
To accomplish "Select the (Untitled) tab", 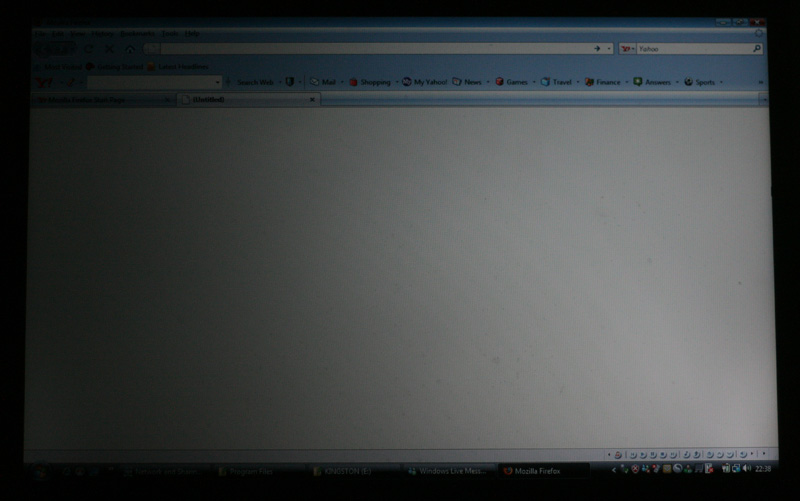I will tap(248, 99).
